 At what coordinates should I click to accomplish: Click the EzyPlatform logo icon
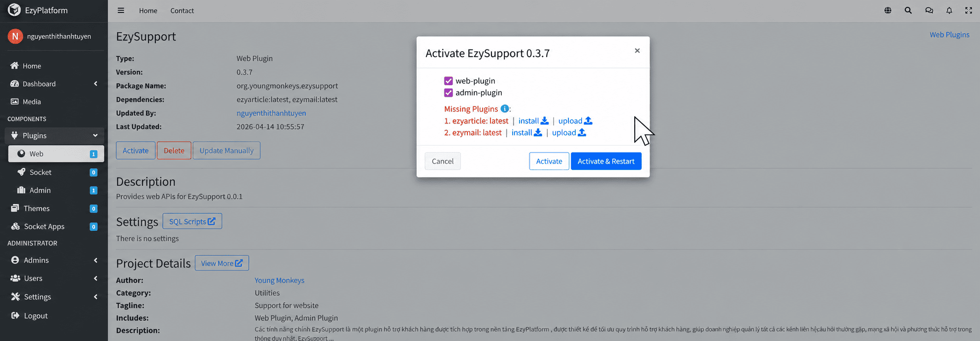[x=14, y=10]
